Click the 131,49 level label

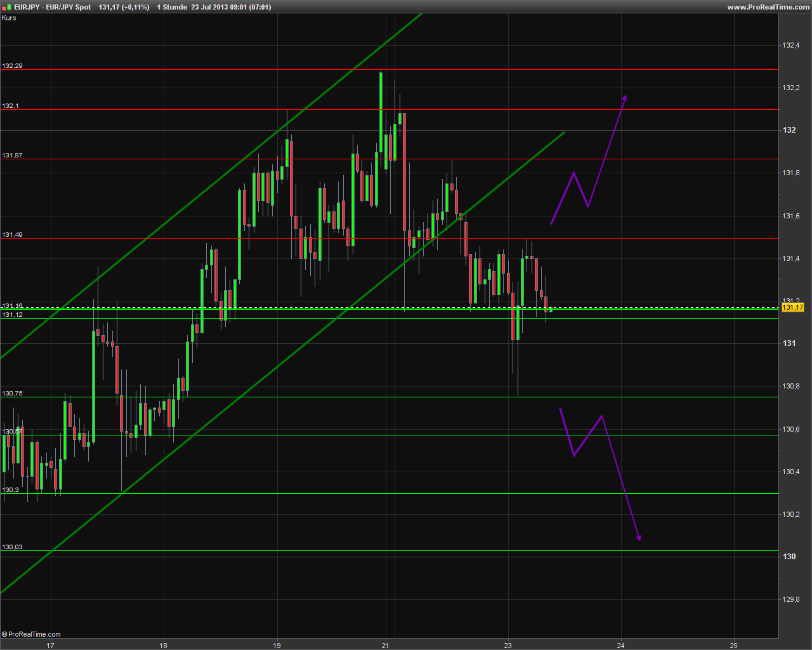[x=12, y=234]
